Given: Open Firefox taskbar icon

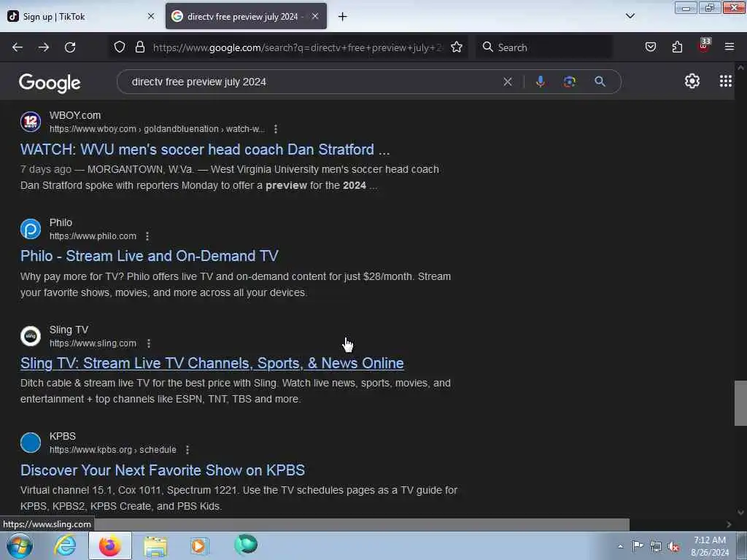Looking at the screenshot, I should click(x=109, y=545).
